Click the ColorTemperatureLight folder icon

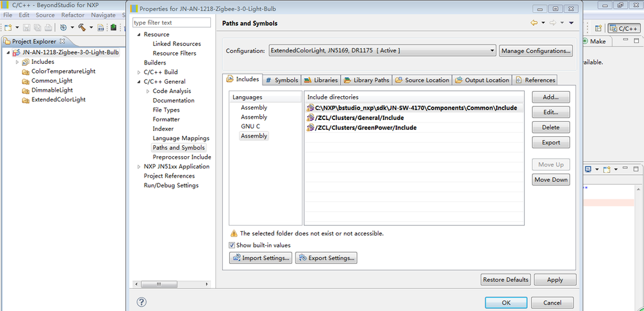pos(25,72)
